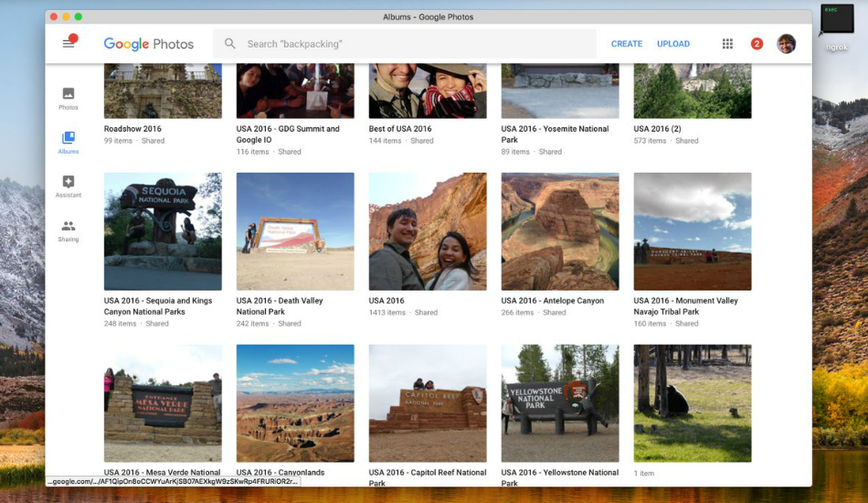Open the Monument Valley album thumbnail

tap(693, 231)
